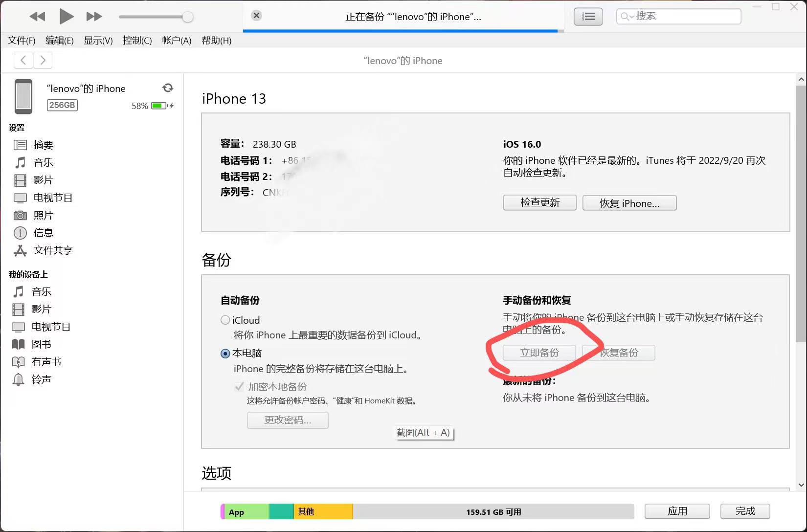Open the 控制(C) menu
Image resolution: width=807 pixels, height=532 pixels.
coord(137,41)
